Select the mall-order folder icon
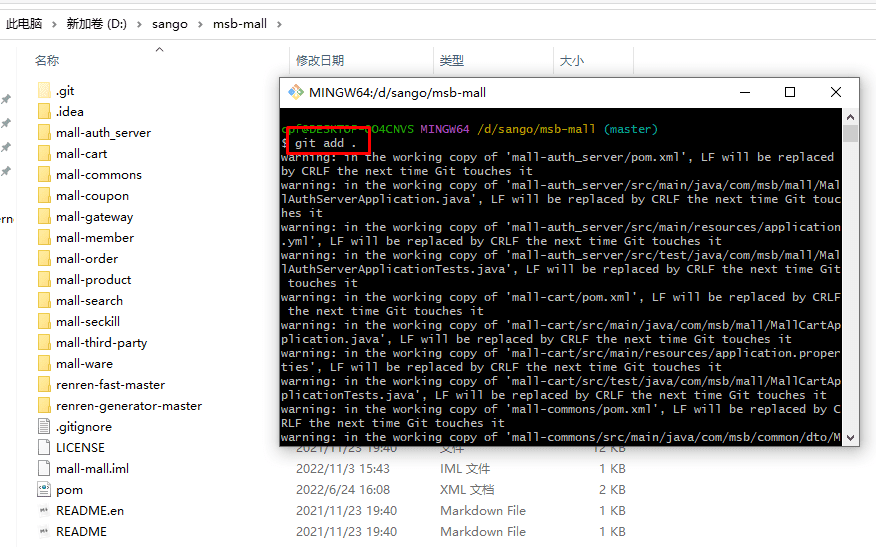Screen dimensions: 876x547 pyautogui.click(x=44, y=258)
